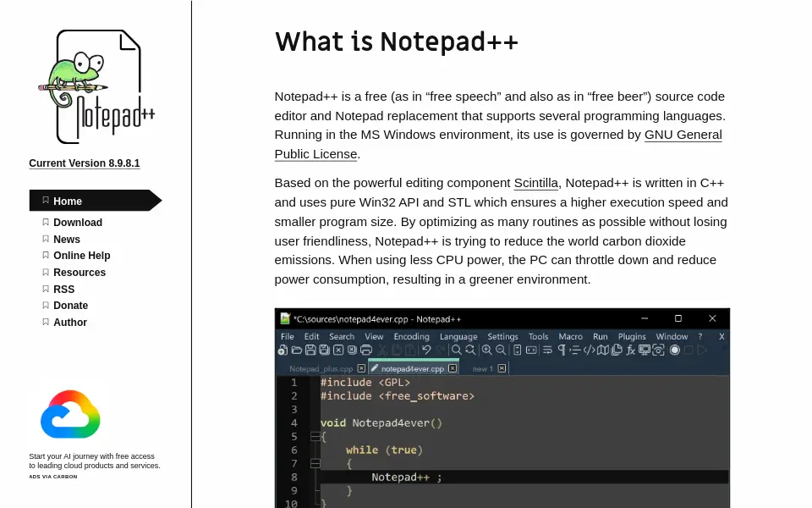This screenshot has height=508, width=812.
Task: Click the Google Cloud ad logo
Action: (x=70, y=414)
